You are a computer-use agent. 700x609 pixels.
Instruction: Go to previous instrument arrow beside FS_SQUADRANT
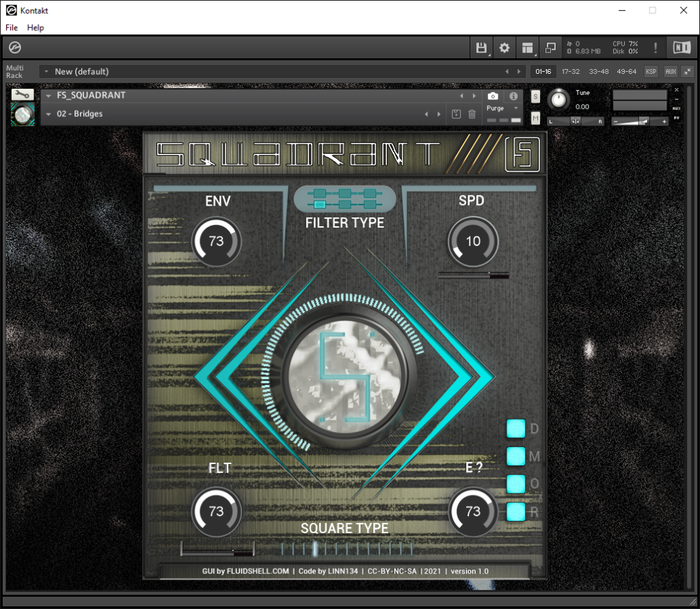pyautogui.click(x=461, y=96)
